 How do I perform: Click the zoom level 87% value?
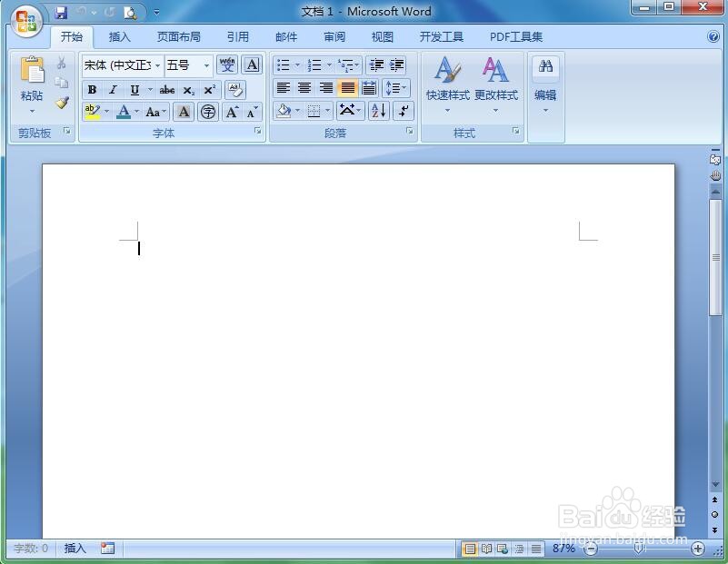point(563,549)
